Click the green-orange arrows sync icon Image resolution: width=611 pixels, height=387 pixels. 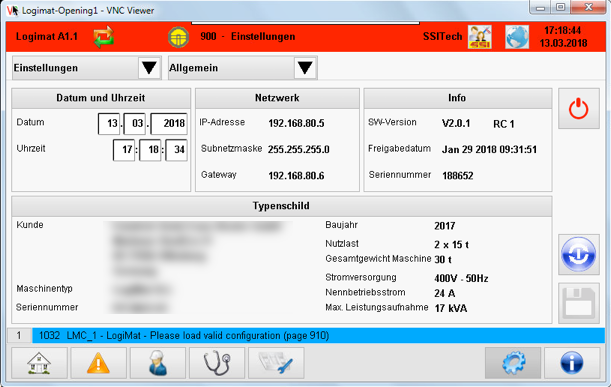click(x=104, y=37)
